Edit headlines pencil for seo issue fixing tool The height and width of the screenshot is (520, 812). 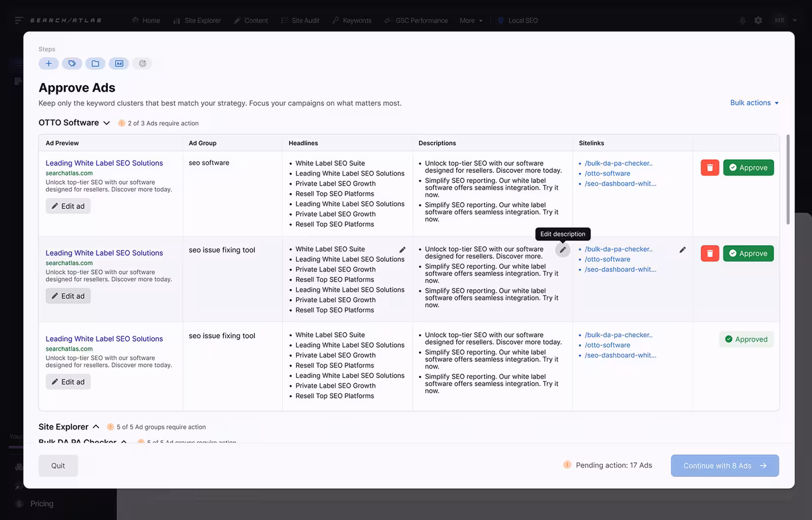click(x=402, y=250)
